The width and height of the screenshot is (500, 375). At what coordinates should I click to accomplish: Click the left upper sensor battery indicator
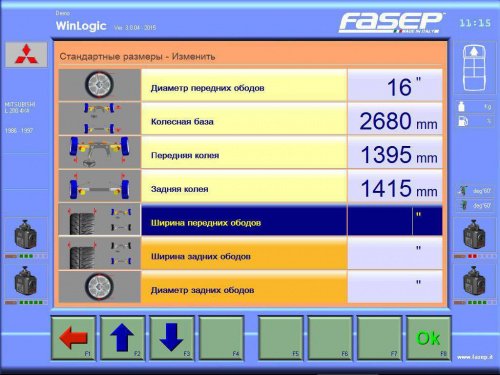[26, 256]
